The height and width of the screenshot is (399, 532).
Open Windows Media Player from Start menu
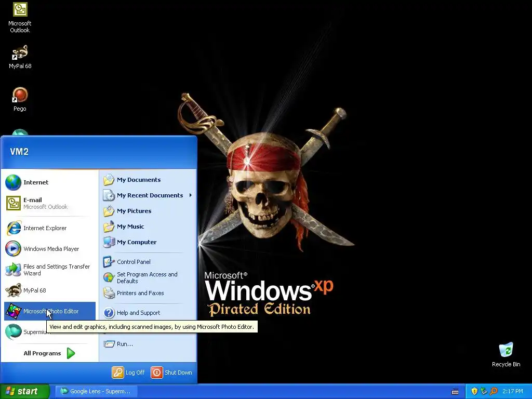coord(49,249)
